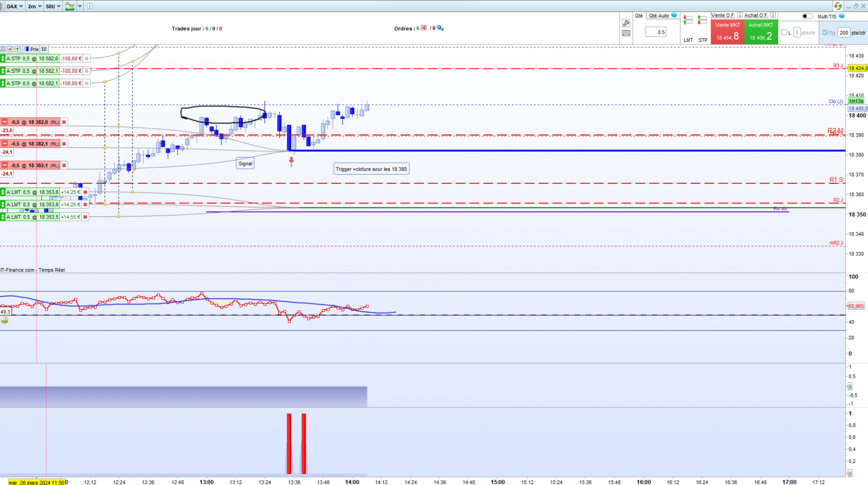The image size is (868, 485).
Task: Click the red-green refresh arrows icon
Action: coord(838,6)
